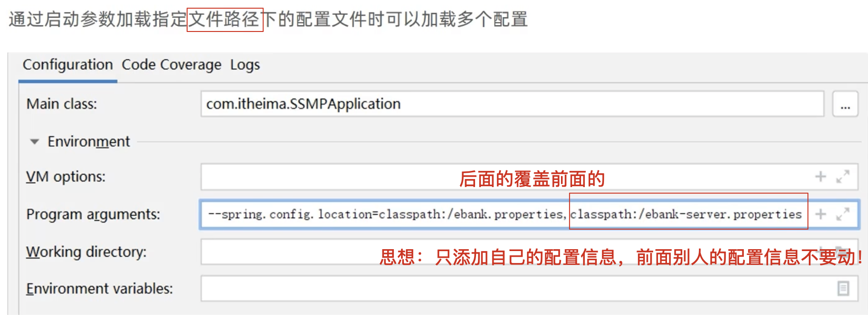Click the 'Working directory:' label

tap(86, 252)
